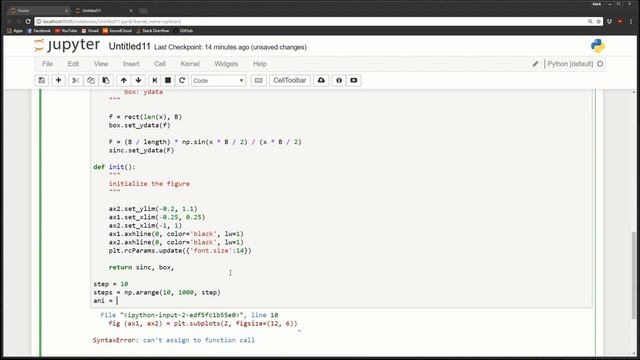
Task: Copy selected cells icon
Action: [91, 80]
